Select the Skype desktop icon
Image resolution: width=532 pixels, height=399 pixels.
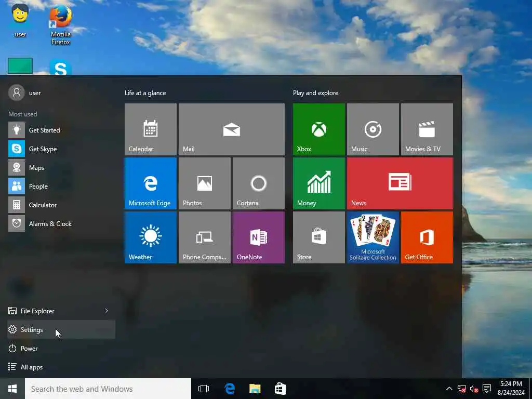click(60, 67)
